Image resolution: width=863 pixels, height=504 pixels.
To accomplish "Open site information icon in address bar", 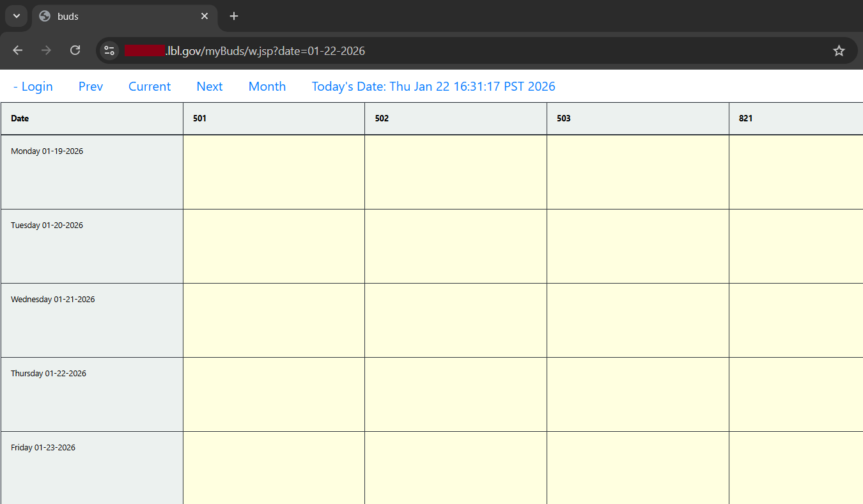I will (109, 50).
